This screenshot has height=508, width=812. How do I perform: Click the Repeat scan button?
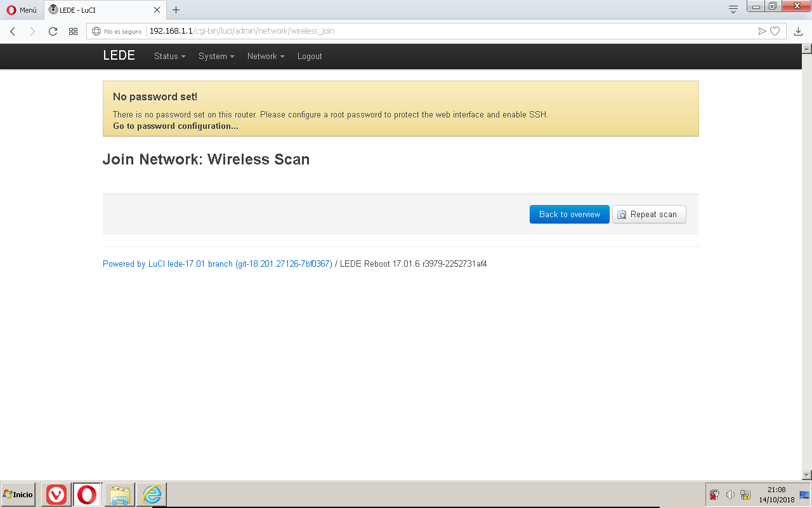point(649,214)
